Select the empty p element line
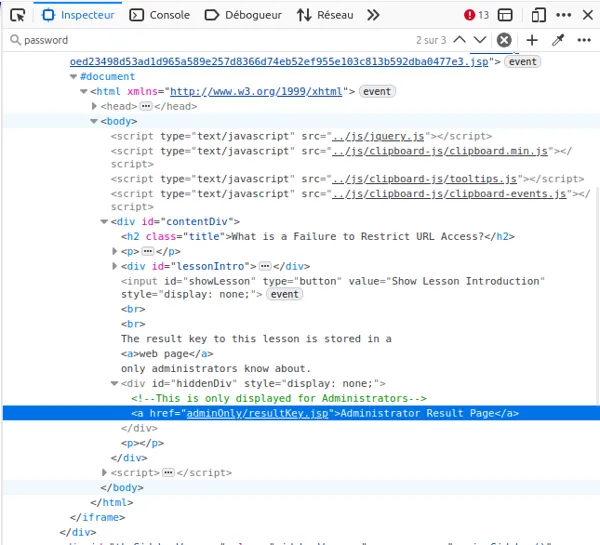This screenshot has width=600, height=545. (143, 443)
